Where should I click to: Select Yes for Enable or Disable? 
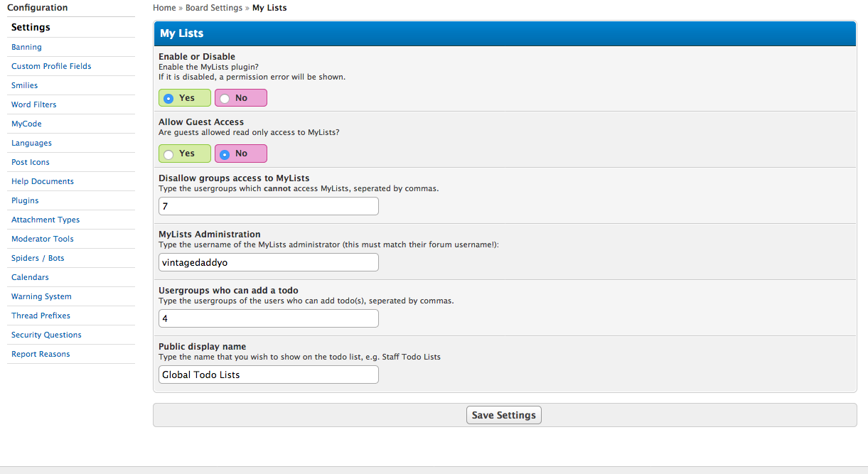click(x=169, y=98)
